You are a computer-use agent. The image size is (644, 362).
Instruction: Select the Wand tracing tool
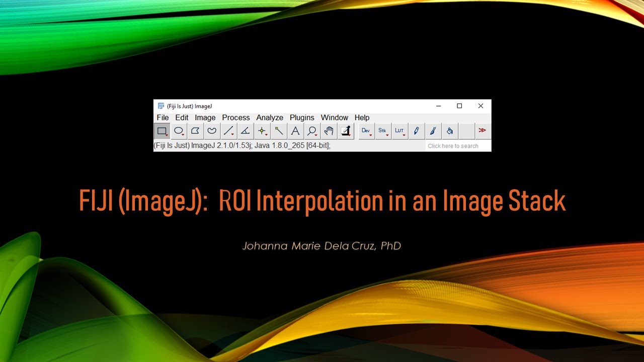[x=278, y=131]
